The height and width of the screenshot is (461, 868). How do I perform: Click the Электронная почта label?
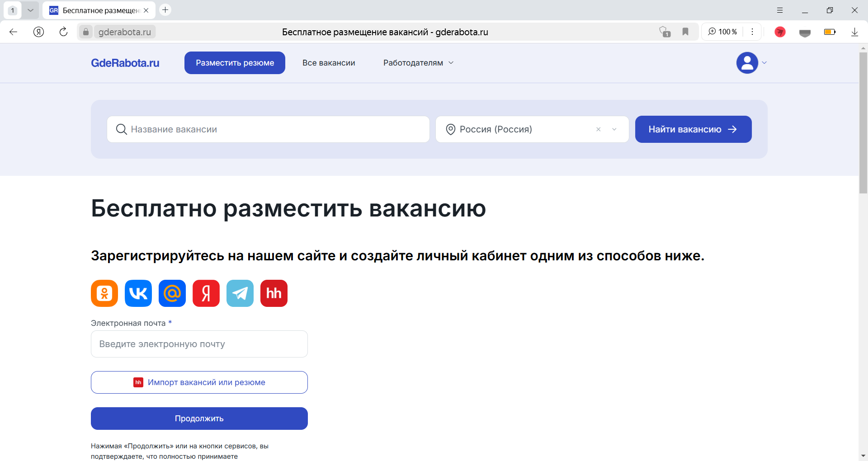(128, 323)
